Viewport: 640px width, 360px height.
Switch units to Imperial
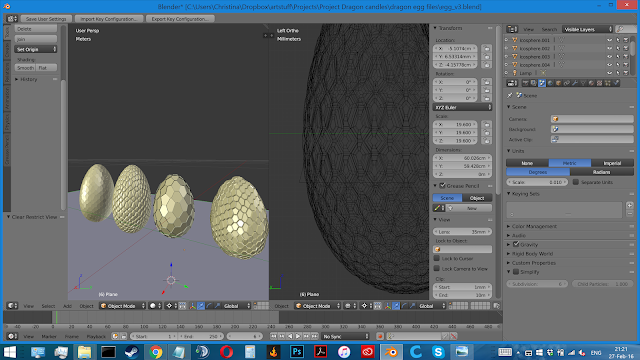coord(612,163)
